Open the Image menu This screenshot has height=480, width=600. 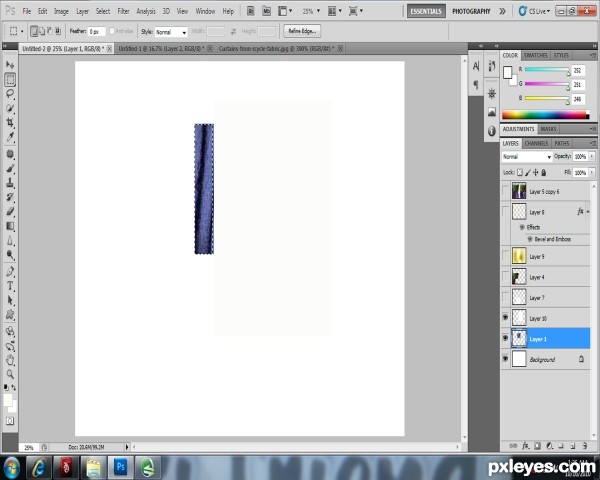pos(61,11)
